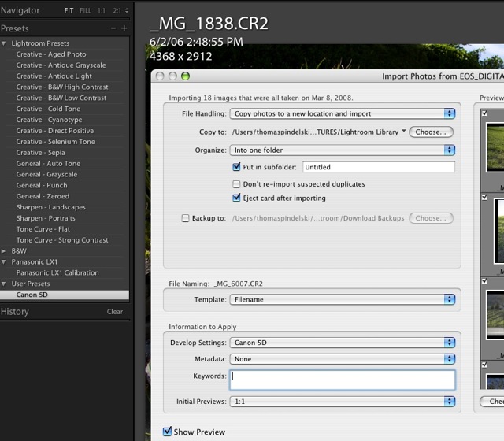Open the Metadata dropdown

point(343,359)
